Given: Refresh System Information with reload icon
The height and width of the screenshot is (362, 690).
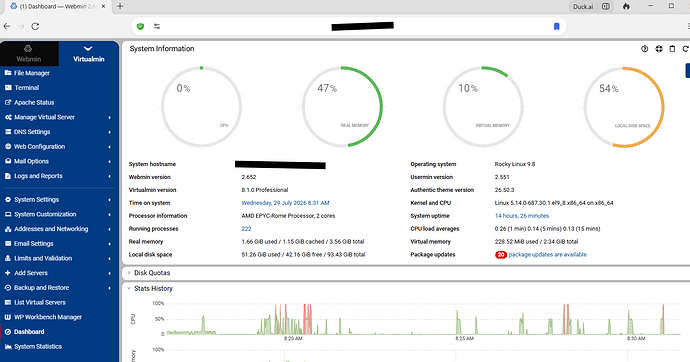Looking at the screenshot, I should click(x=686, y=49).
